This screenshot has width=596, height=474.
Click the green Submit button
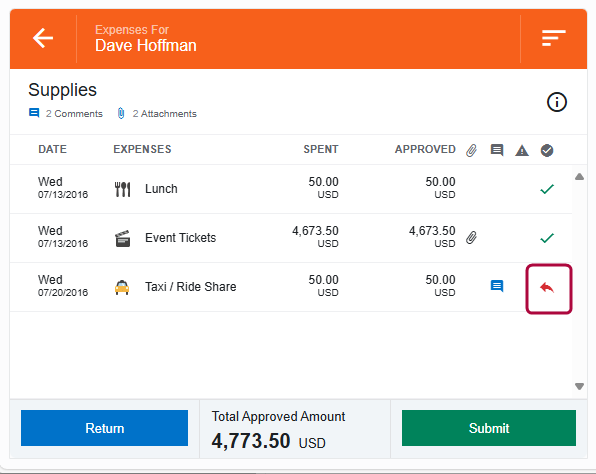(x=489, y=428)
